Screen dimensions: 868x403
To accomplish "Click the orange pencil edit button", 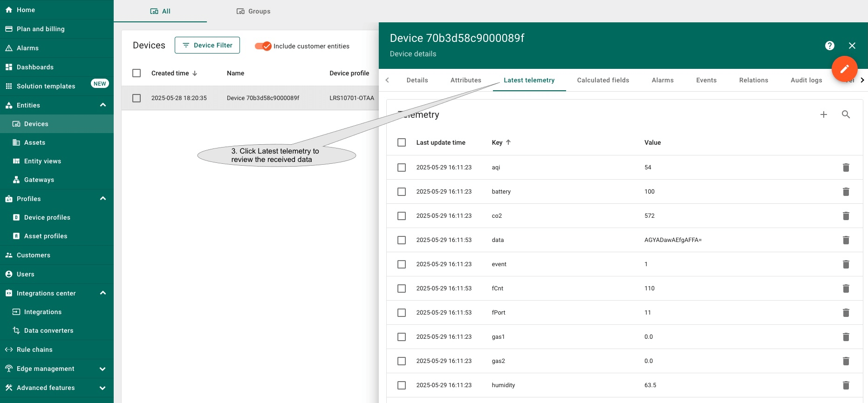I will pos(844,69).
